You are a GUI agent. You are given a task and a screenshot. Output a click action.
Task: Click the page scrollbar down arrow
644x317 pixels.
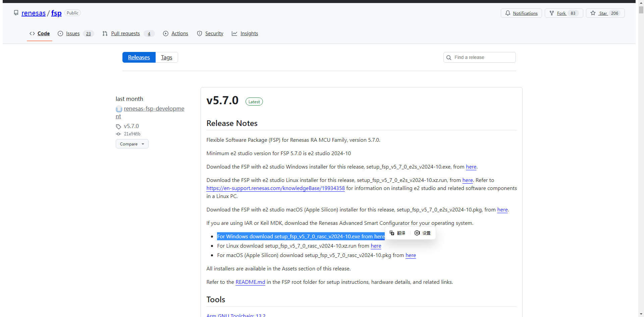pyautogui.click(x=641, y=314)
